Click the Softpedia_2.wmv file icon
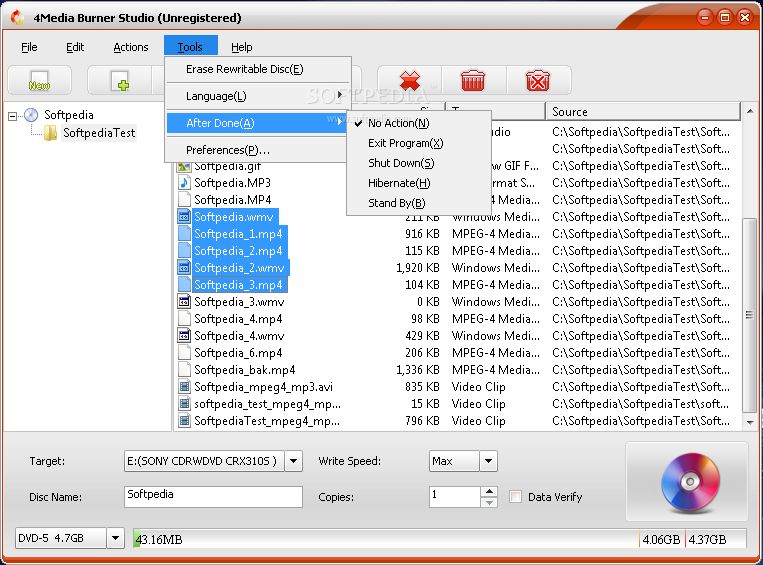 (x=184, y=268)
